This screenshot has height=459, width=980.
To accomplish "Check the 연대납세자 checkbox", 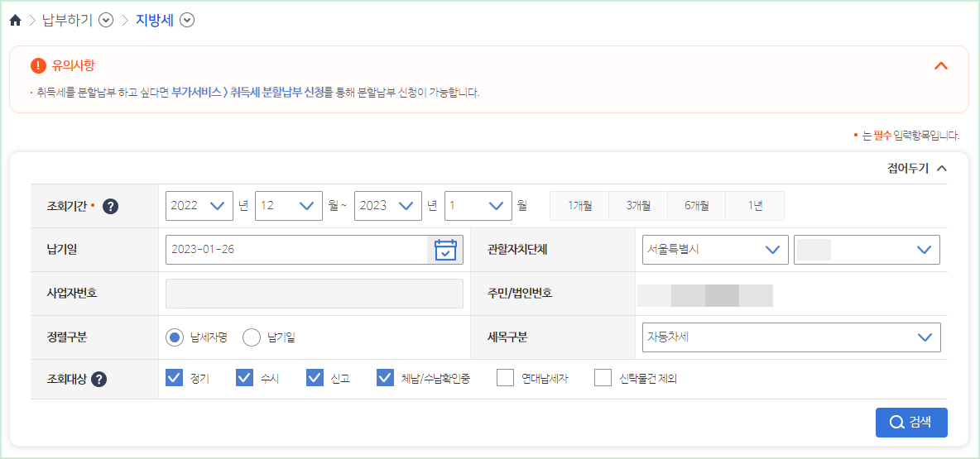I will (x=505, y=378).
